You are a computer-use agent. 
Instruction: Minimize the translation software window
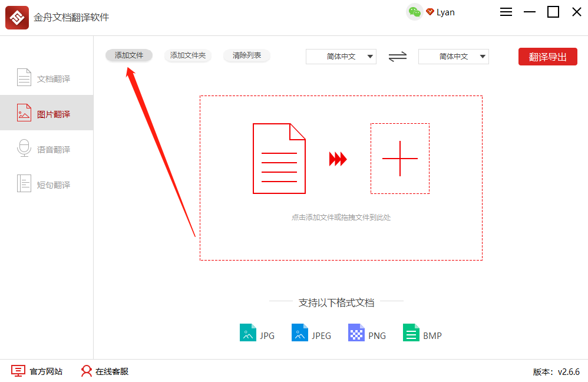(530, 12)
